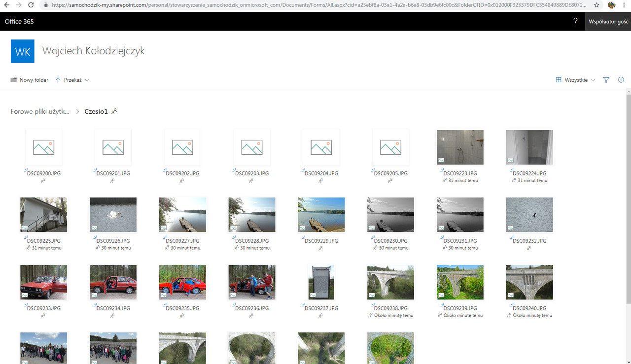Click the folder icon beside Nowy folder
Screen dimensions: 631x364
point(13,79)
